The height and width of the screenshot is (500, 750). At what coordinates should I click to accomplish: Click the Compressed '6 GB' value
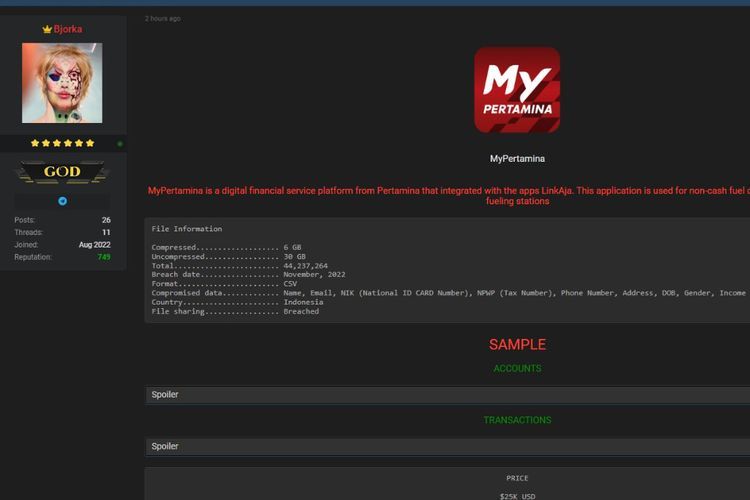tap(292, 247)
